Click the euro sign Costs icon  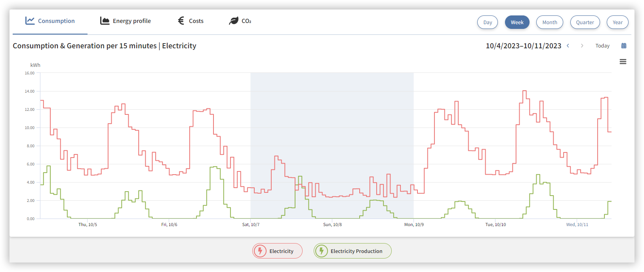[181, 21]
